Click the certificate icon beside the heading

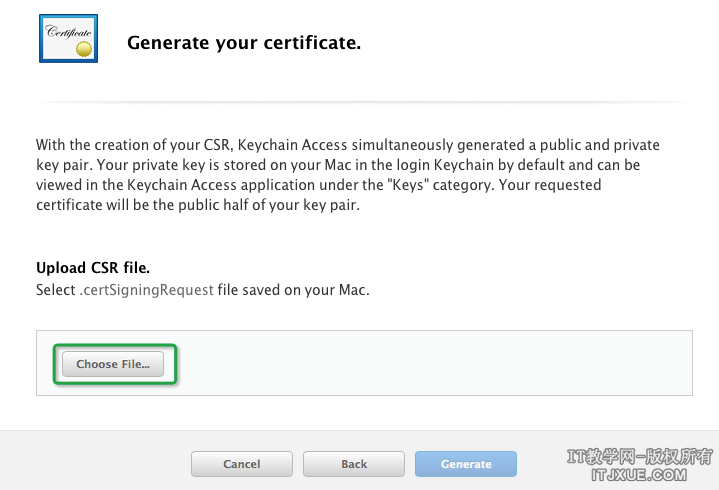[x=69, y=38]
